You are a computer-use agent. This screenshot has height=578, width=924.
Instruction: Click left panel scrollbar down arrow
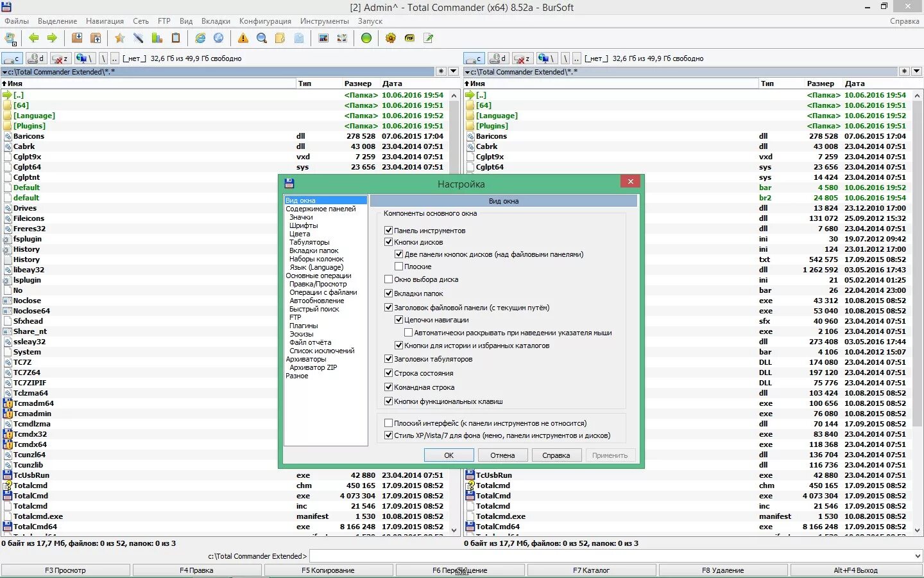click(x=454, y=530)
